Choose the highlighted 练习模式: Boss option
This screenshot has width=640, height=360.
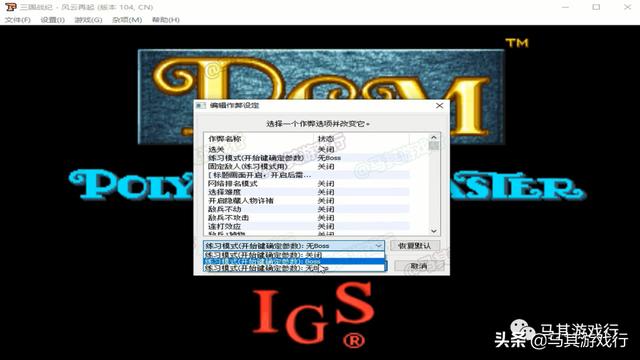(x=294, y=261)
